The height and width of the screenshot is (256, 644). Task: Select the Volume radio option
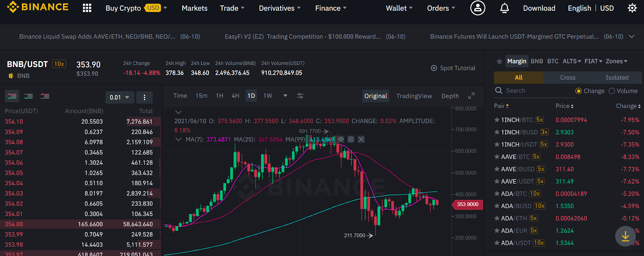click(612, 91)
